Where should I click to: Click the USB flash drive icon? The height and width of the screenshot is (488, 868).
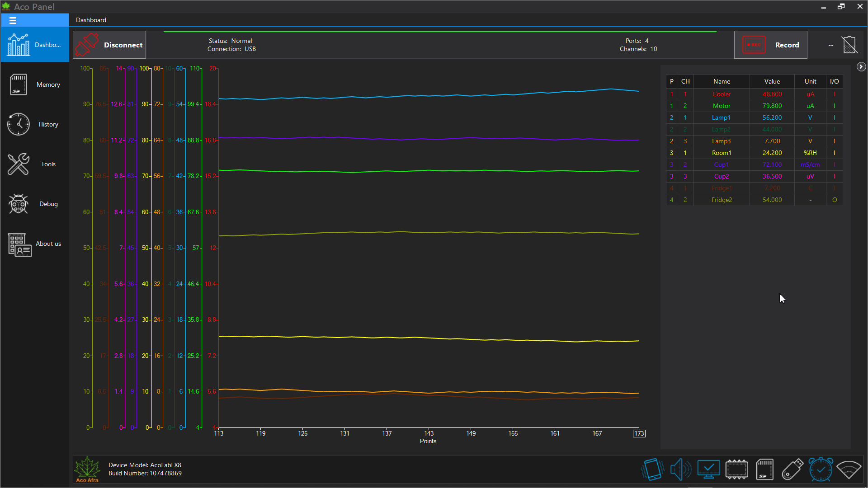[x=793, y=469]
